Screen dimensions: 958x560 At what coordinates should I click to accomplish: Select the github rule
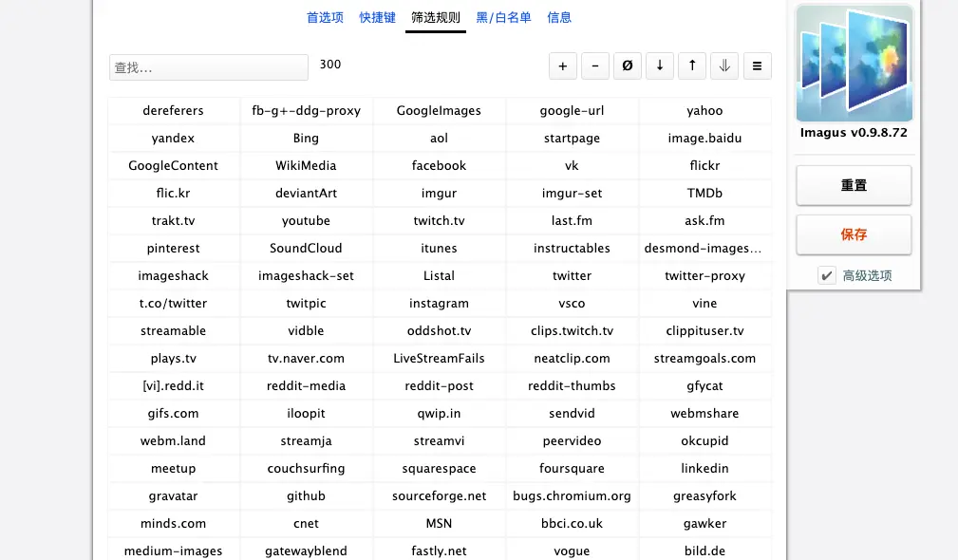[306, 495]
